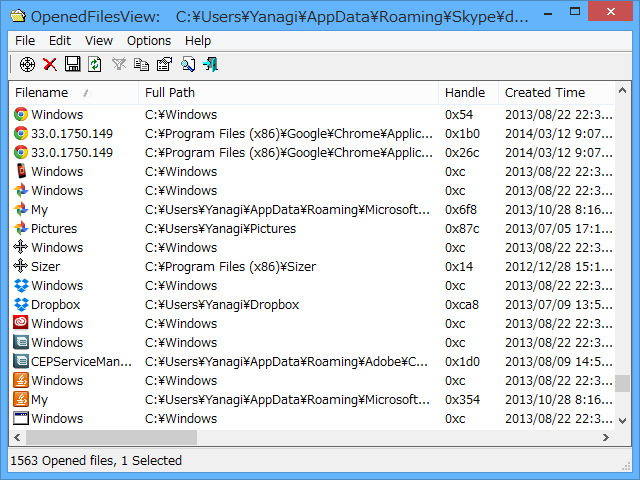The height and width of the screenshot is (480, 640).
Task: Select the Pictures filename row
Action: pyautogui.click(x=54, y=229)
